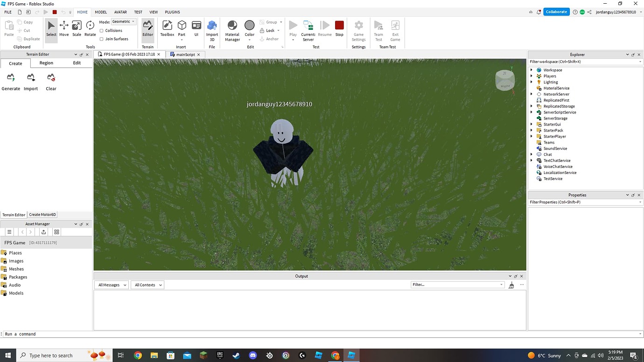Image resolution: width=644 pixels, height=362 pixels.
Task: Open the Material Manager
Action: pyautogui.click(x=232, y=28)
